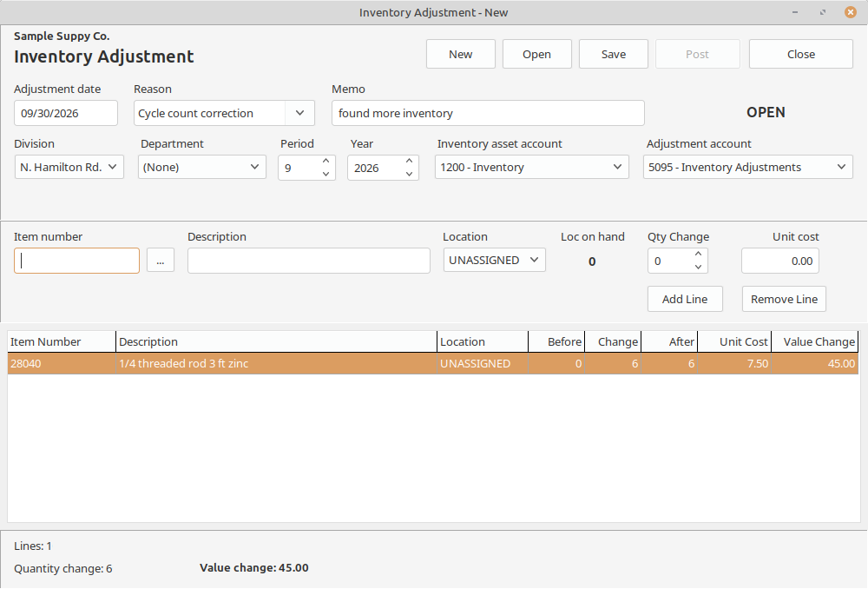Click the Year spinner text field
The width and height of the screenshot is (868, 589).
coord(375,168)
